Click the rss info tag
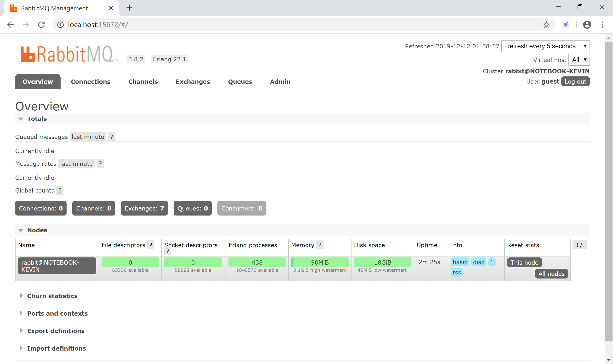The width and height of the screenshot is (613, 364). (457, 272)
